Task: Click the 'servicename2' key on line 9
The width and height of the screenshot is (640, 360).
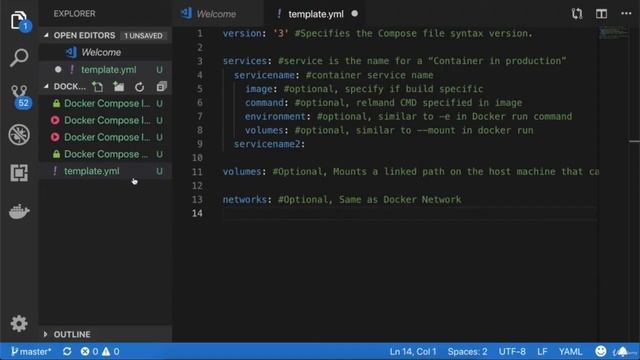Action: pyautogui.click(x=267, y=144)
